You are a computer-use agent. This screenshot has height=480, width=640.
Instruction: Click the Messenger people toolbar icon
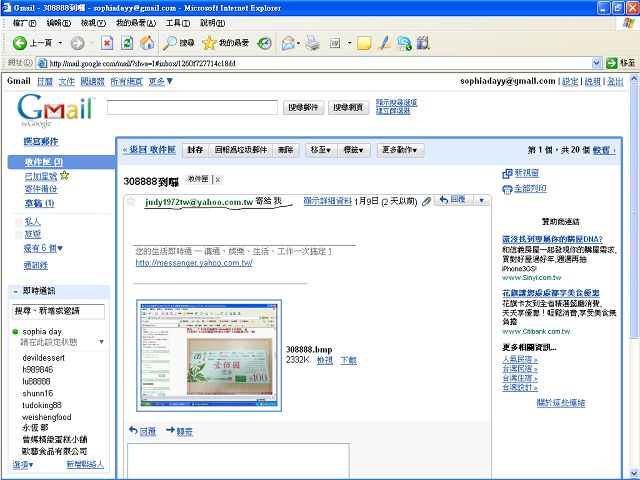click(x=404, y=43)
